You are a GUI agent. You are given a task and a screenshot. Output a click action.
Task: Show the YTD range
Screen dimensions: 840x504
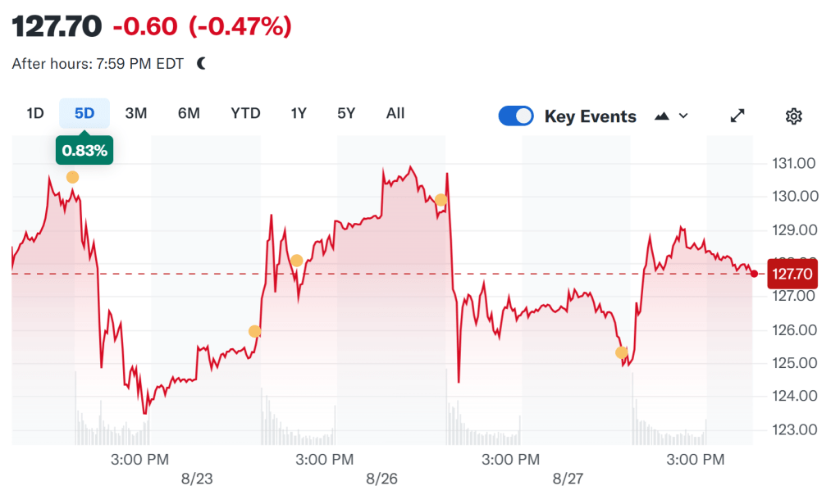point(245,113)
